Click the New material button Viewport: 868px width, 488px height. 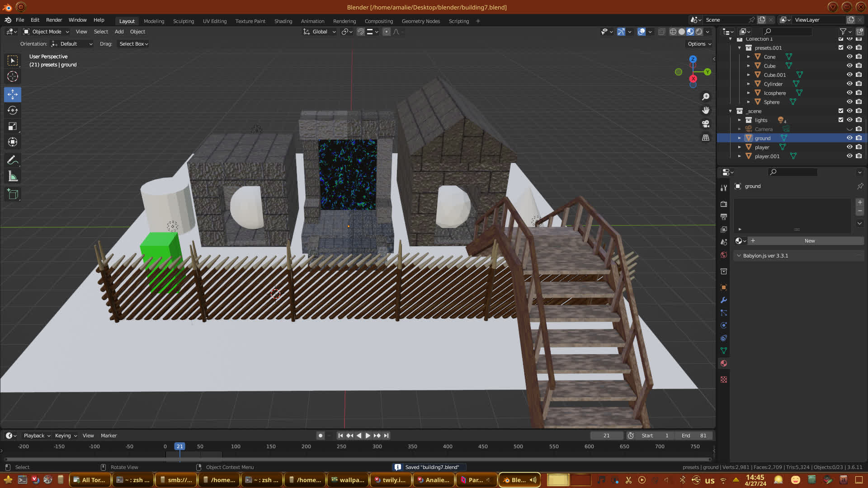pyautogui.click(x=809, y=241)
